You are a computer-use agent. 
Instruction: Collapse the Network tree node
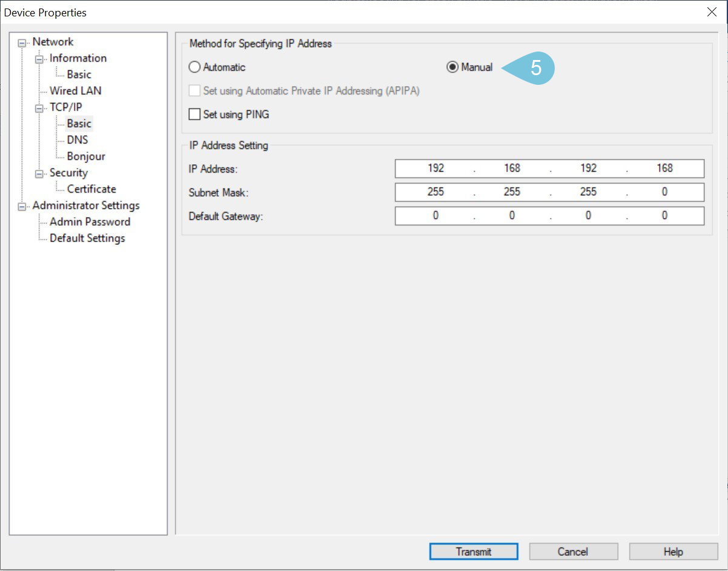(x=22, y=41)
